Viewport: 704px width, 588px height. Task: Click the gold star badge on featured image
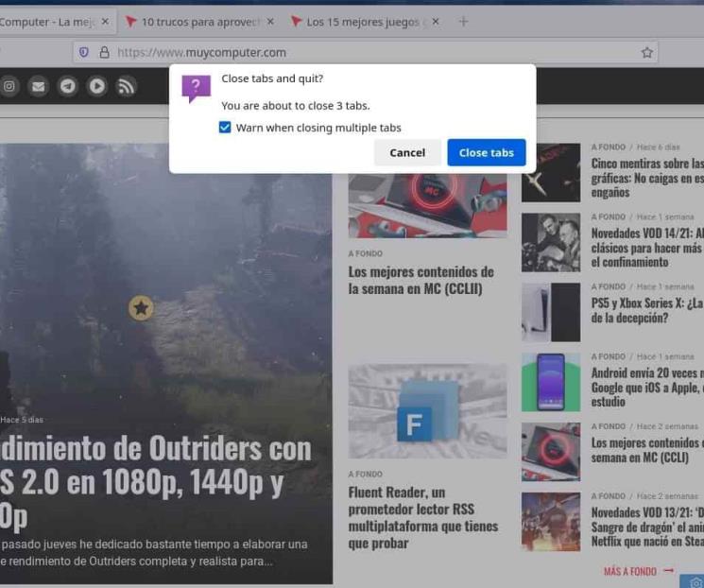(x=141, y=308)
